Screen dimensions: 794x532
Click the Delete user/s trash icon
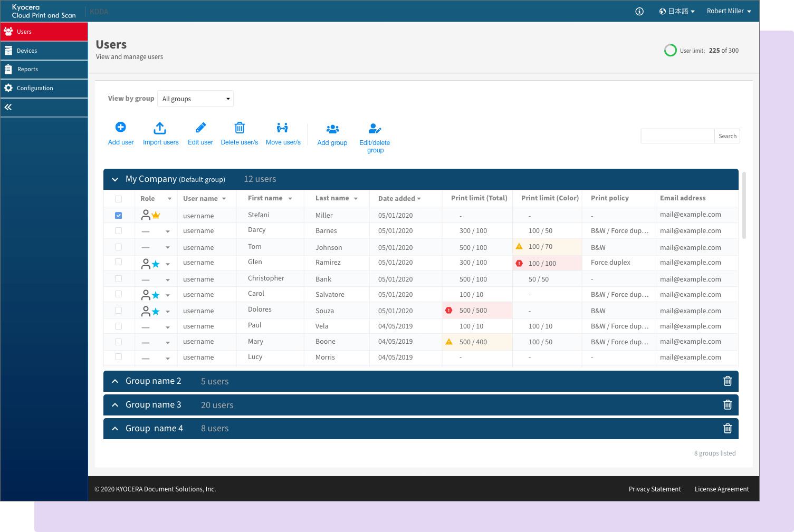point(240,128)
